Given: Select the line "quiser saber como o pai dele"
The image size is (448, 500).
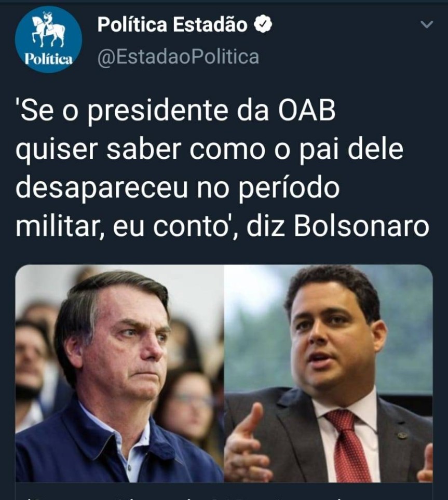Looking at the screenshot, I should (x=209, y=149).
